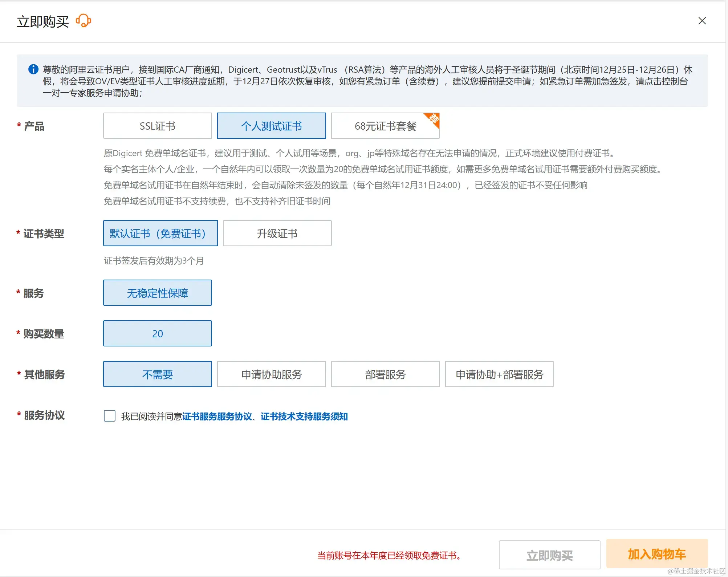
Task: Click the 加入购物车 button
Action: point(657,554)
